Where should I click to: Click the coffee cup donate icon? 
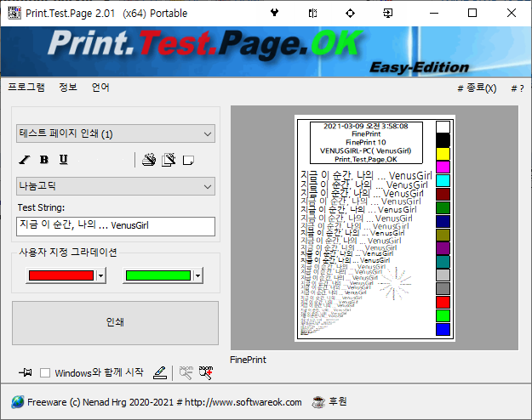pos(318,402)
